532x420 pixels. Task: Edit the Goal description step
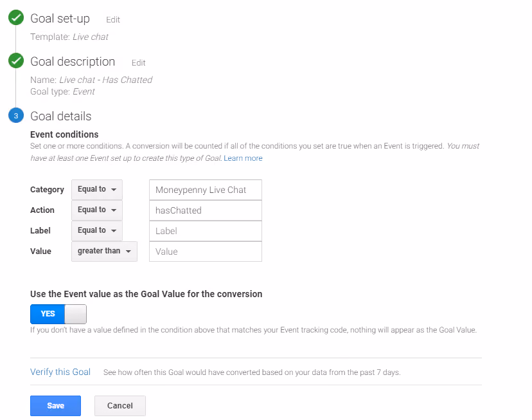[138, 63]
